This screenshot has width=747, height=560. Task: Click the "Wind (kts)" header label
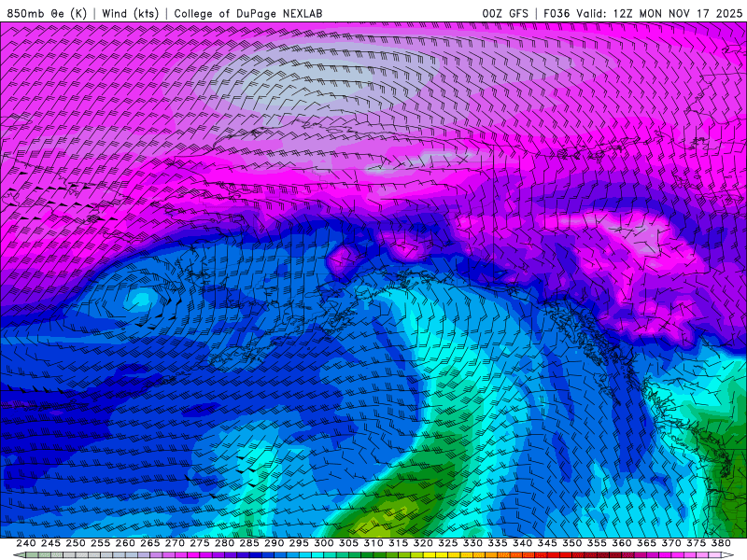[130, 13]
